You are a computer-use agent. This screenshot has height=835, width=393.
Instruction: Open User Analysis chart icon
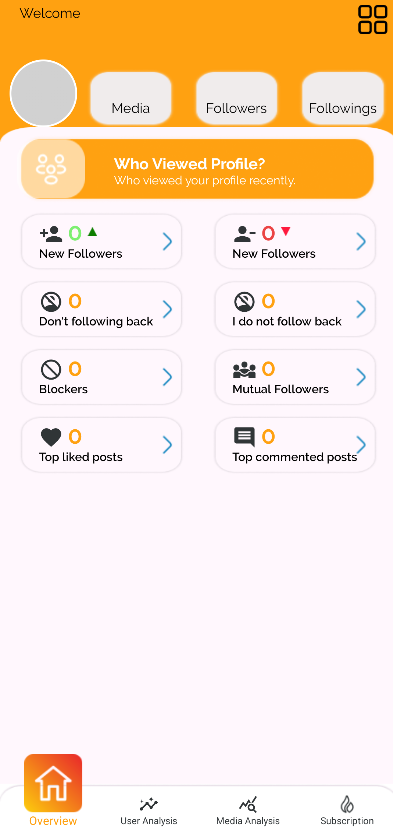(x=149, y=804)
